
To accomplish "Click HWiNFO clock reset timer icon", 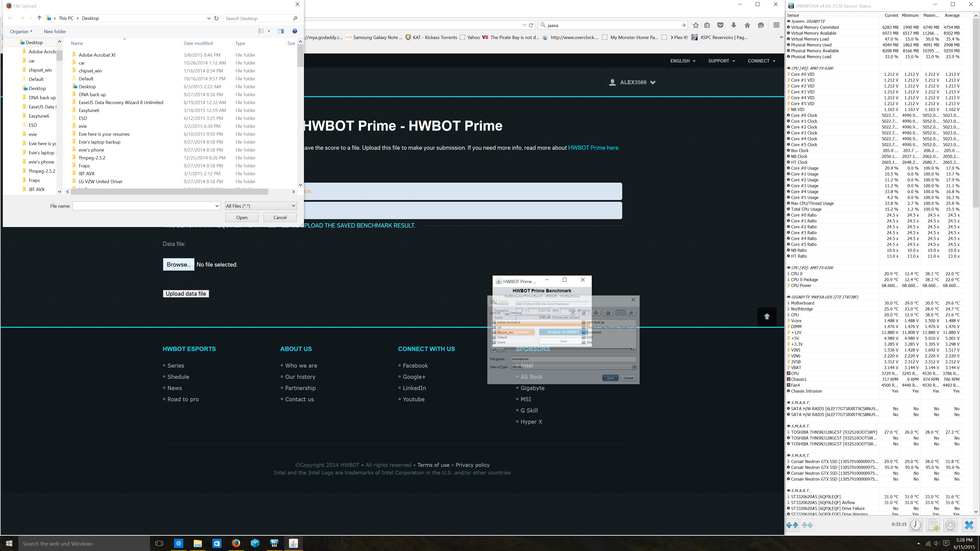I will pyautogui.click(x=916, y=525).
